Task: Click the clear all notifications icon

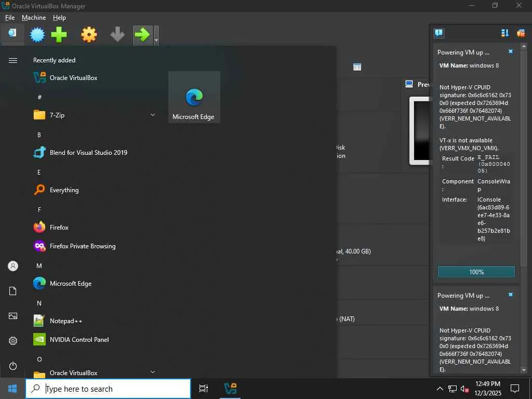Action: (x=521, y=33)
